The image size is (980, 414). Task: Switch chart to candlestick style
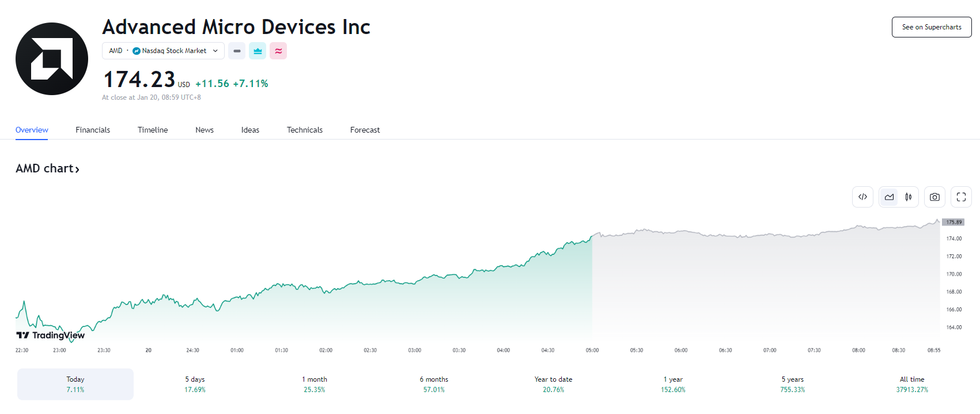909,197
